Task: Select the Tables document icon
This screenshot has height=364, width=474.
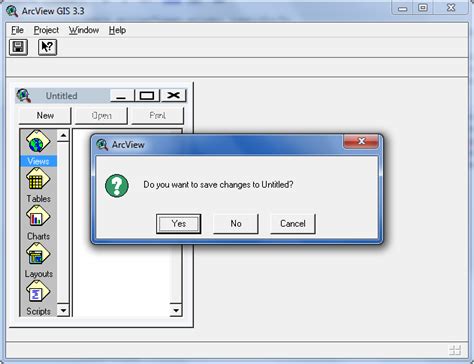Action: (38, 179)
